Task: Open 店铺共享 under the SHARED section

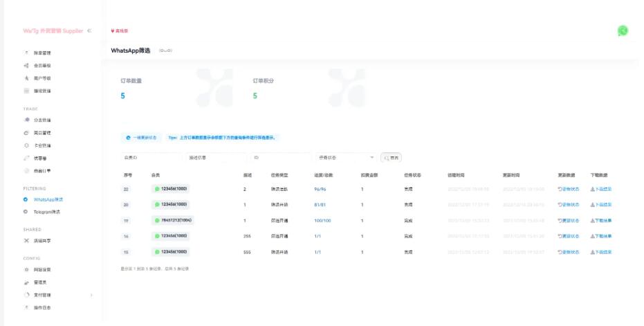Action: 42,241
